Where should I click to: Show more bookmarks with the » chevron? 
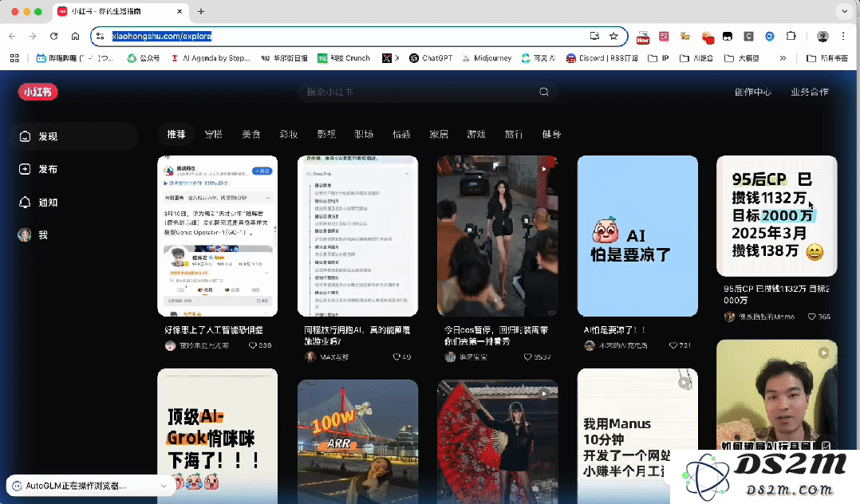[x=783, y=58]
